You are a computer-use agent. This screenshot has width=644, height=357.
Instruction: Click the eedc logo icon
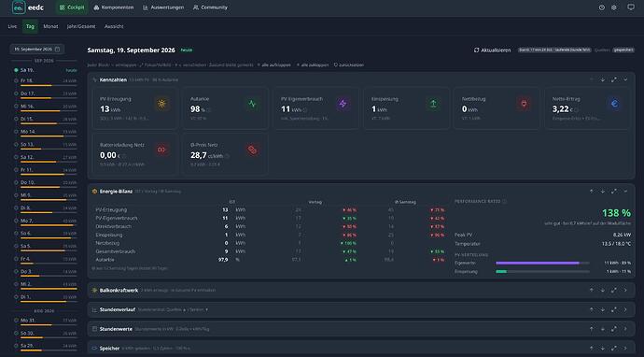pyautogui.click(x=19, y=7)
